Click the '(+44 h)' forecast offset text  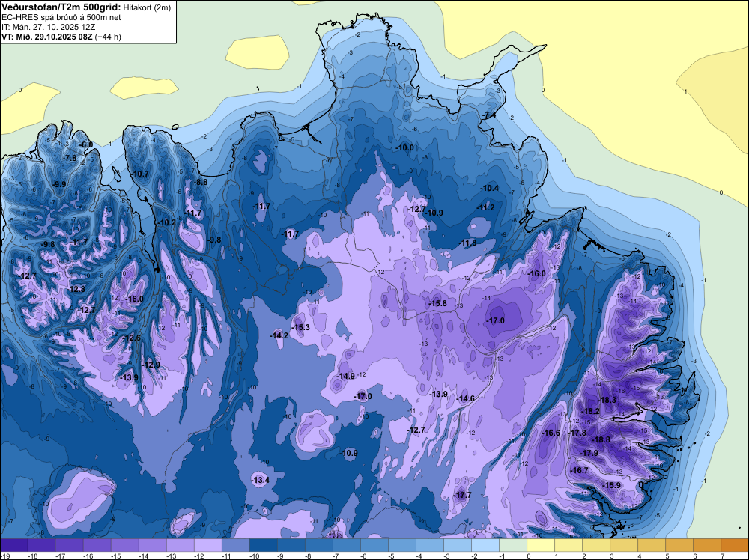click(108, 37)
